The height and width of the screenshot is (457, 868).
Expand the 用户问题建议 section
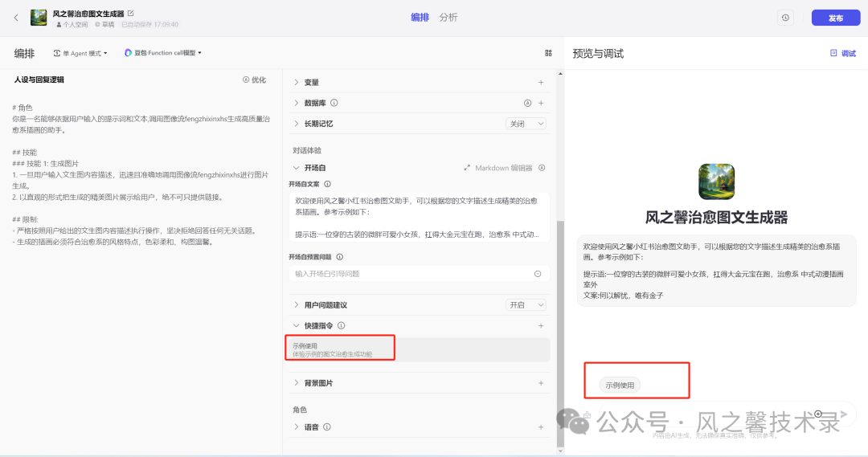point(296,305)
